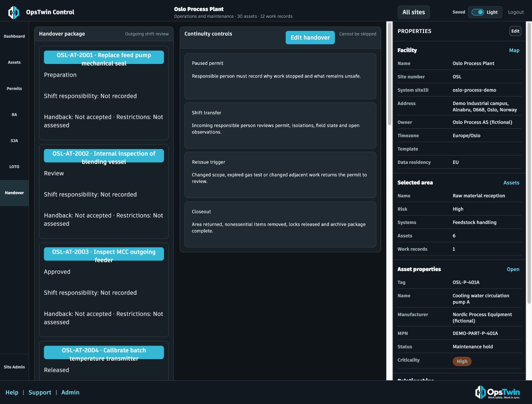Click the High criticality badge
Screen dimensions: 532x404
(x=462, y=361)
